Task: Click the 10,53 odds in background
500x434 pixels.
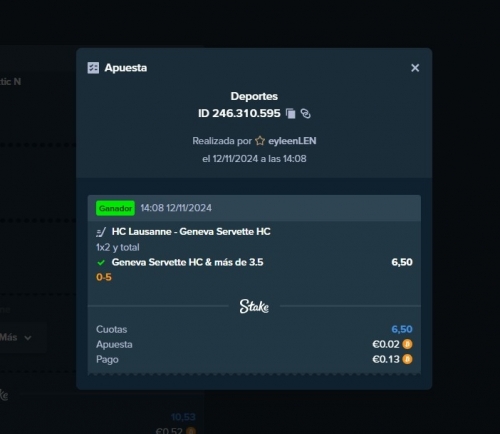Action: pos(183,417)
